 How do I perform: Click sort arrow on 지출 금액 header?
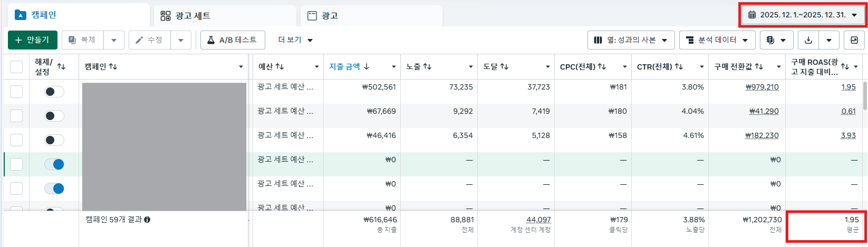coord(367,66)
